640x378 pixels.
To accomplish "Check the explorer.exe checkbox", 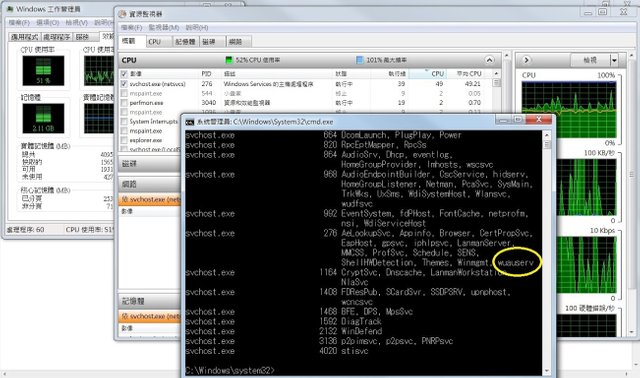I will (x=124, y=140).
